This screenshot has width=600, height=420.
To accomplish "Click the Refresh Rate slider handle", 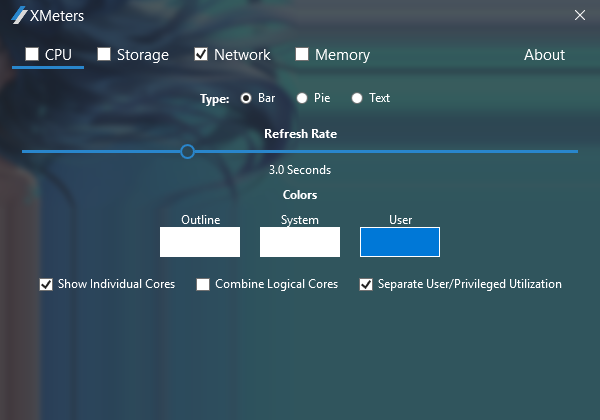I will 187,151.
